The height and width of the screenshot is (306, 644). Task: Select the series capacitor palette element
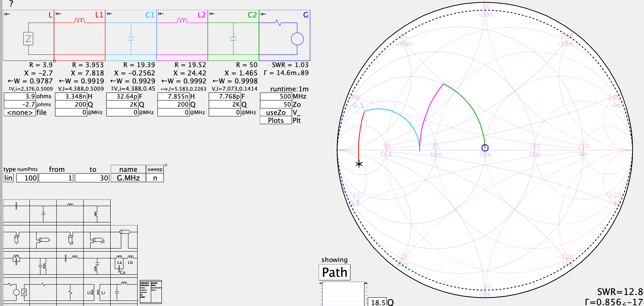point(16,211)
